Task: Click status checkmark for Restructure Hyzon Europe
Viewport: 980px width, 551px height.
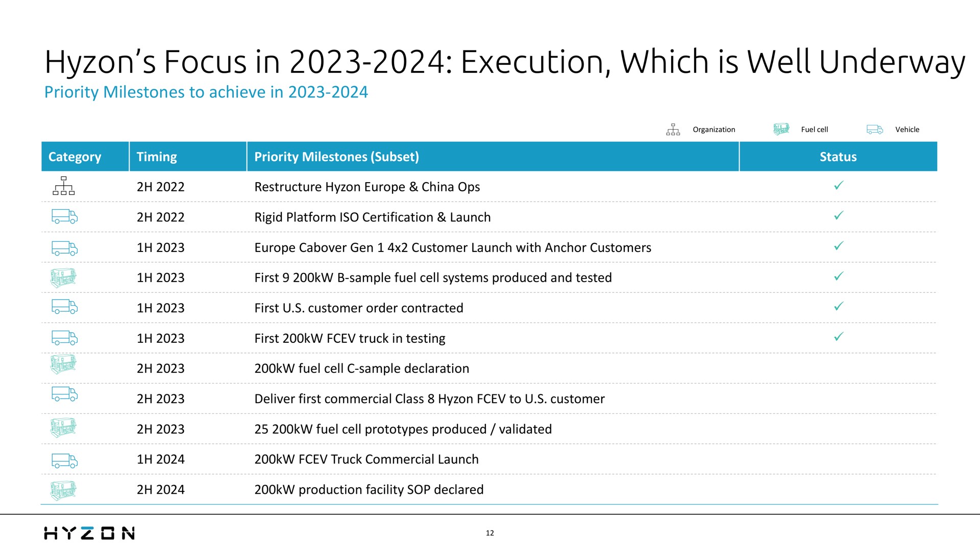Action: click(x=839, y=186)
